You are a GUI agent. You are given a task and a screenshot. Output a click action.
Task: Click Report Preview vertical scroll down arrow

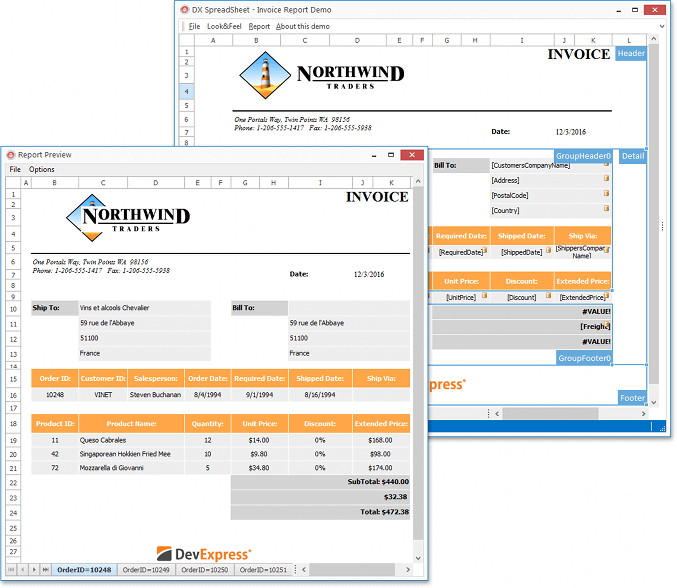coord(418,558)
